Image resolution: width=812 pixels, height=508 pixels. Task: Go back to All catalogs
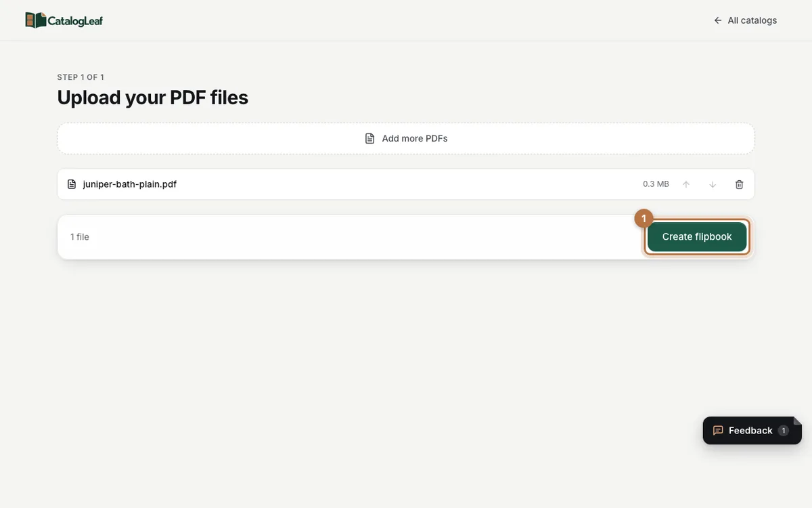click(745, 20)
